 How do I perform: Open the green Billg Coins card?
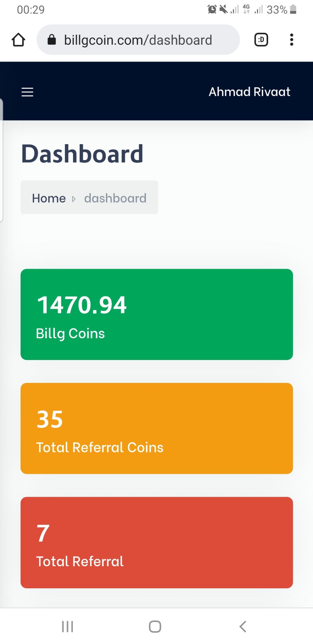157,314
